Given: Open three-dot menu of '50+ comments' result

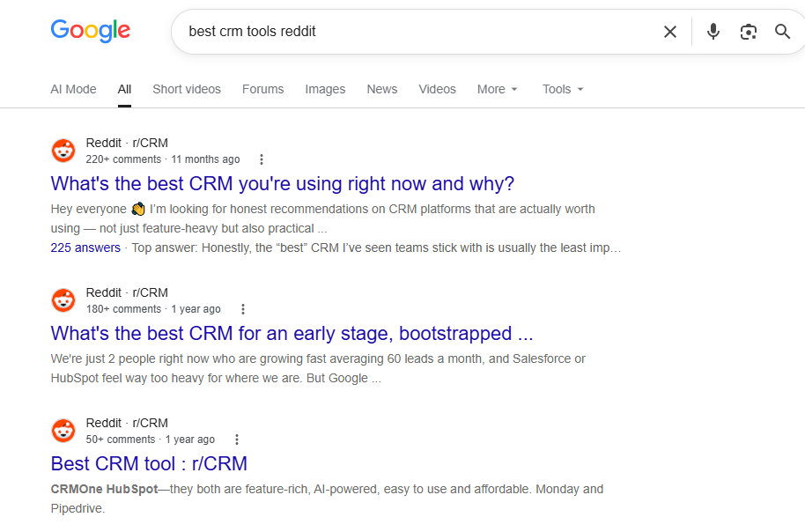Looking at the screenshot, I should [237, 440].
